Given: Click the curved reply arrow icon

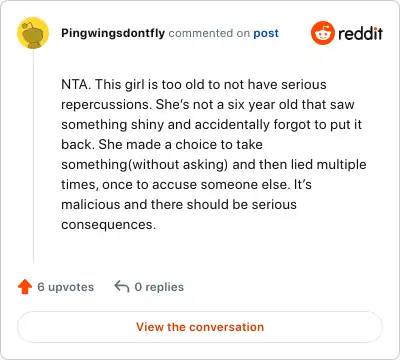Looking at the screenshot, I should (122, 286).
